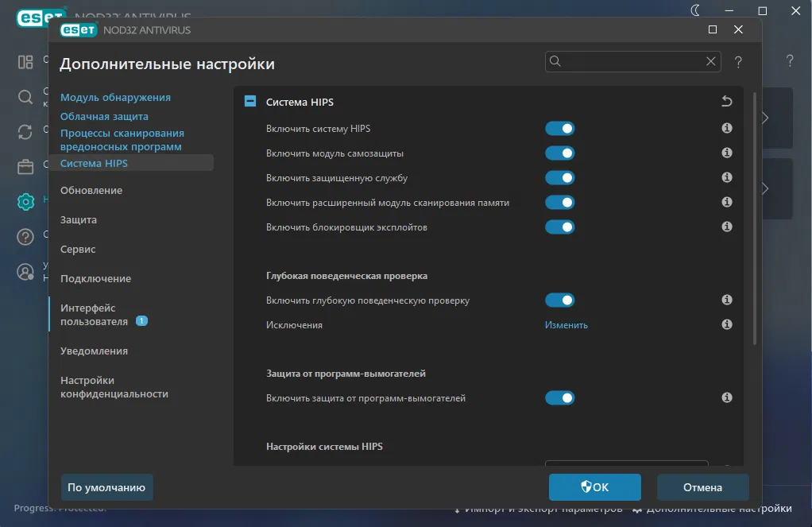
Task: Open computer scan magnifier icon in main sidebar
Action: (25, 97)
